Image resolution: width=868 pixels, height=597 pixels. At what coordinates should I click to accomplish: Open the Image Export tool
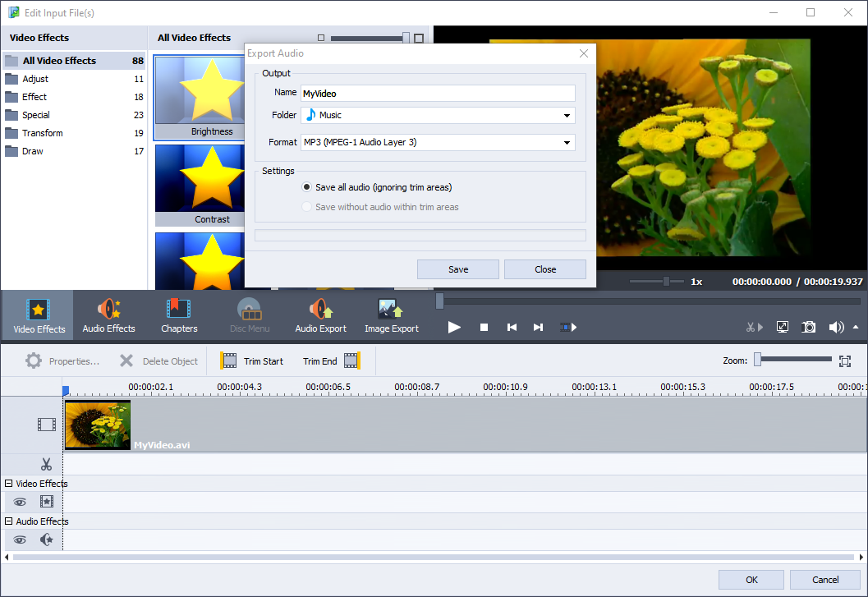391,315
